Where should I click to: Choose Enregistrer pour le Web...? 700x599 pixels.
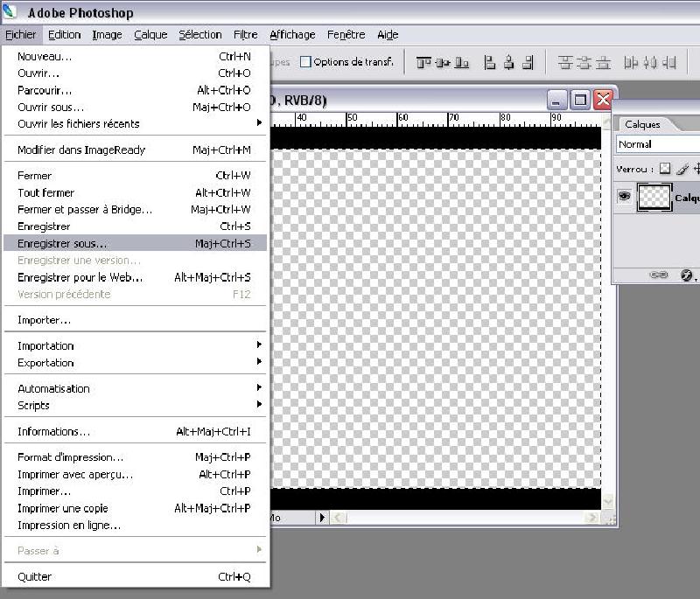[x=135, y=277]
